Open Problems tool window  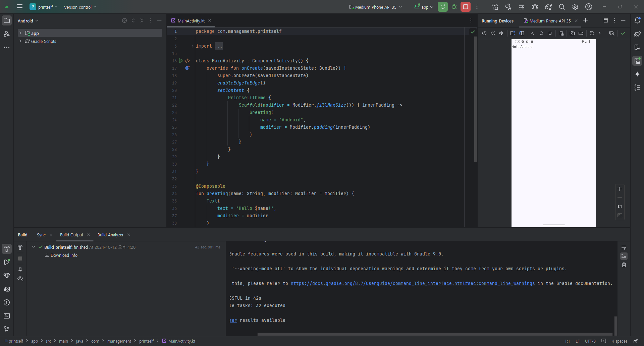click(7, 302)
